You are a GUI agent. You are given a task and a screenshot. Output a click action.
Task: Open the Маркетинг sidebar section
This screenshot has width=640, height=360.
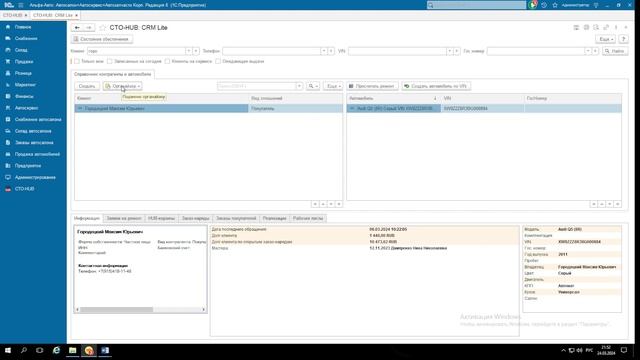(x=25, y=84)
